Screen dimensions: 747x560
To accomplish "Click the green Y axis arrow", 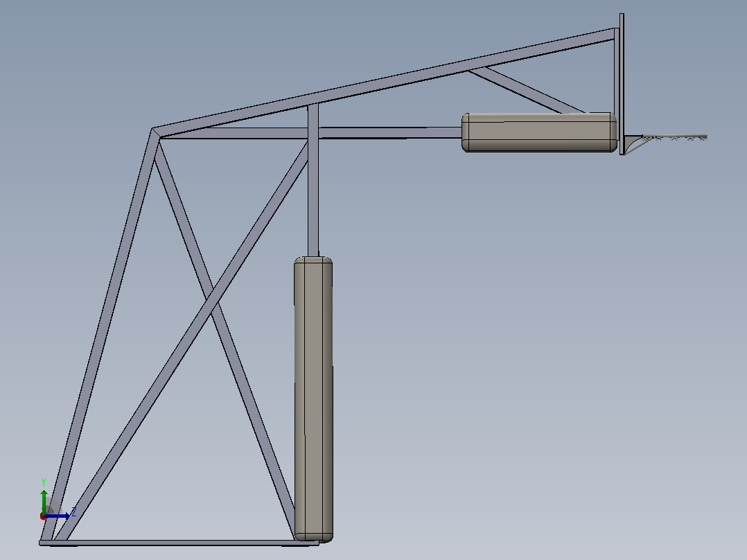I will [x=44, y=502].
